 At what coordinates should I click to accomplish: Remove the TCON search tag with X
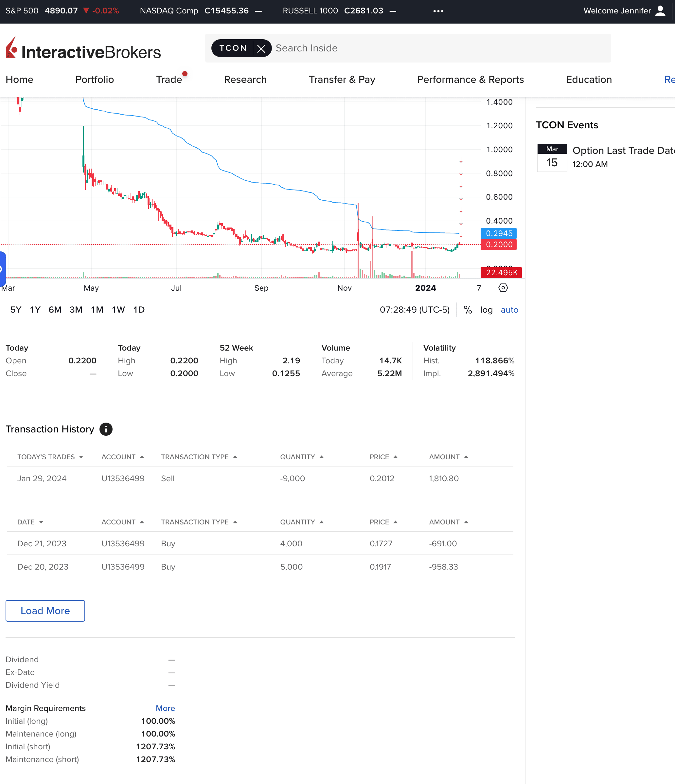click(261, 48)
